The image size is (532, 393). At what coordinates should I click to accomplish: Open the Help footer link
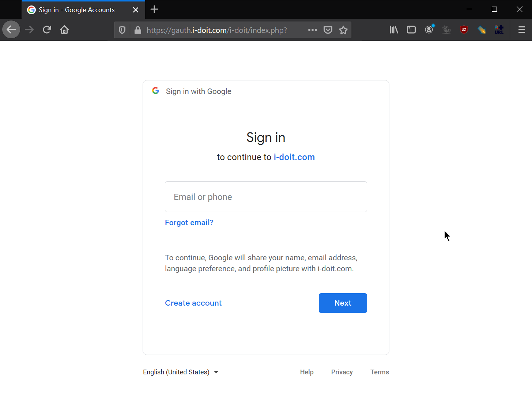point(307,372)
